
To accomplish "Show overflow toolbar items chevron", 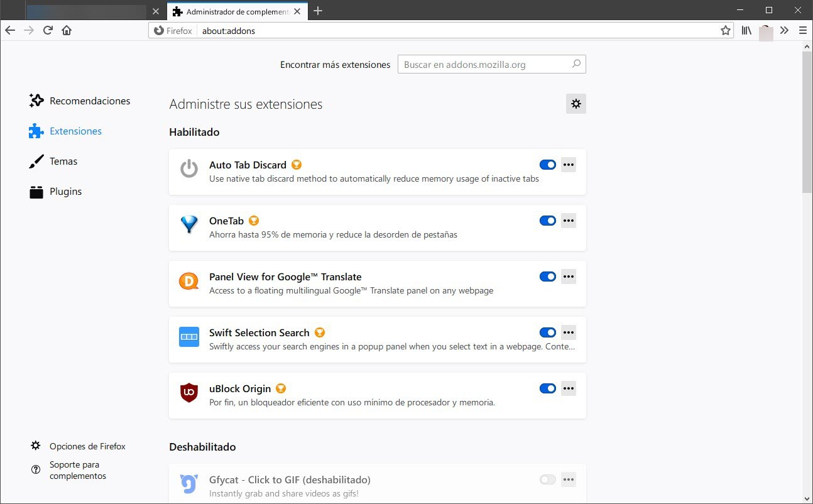I will click(x=784, y=30).
